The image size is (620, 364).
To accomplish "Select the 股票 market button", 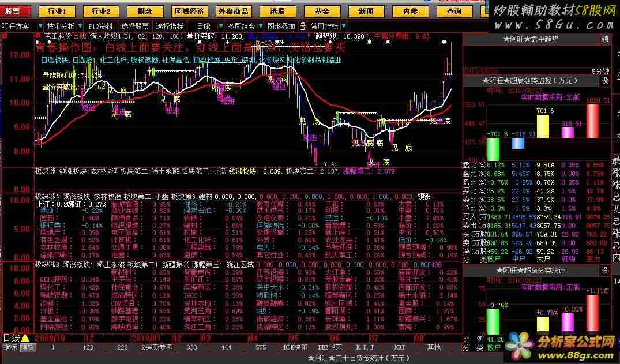I will coord(16,12).
